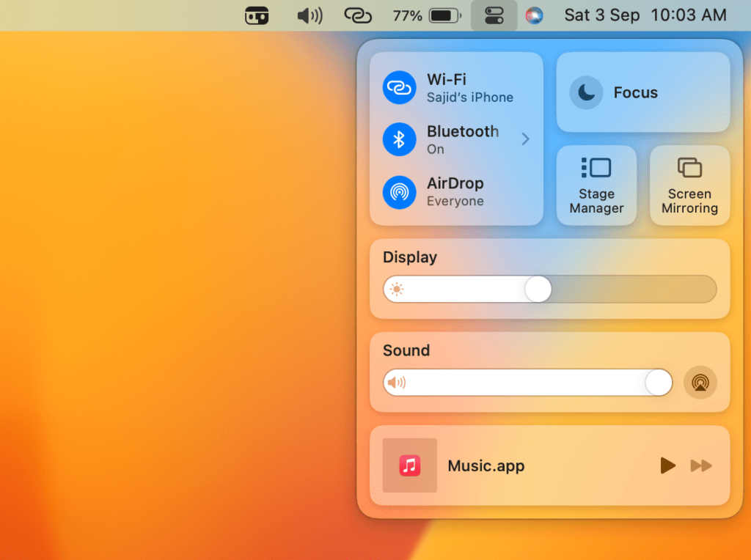The image size is (751, 560).
Task: Open the date and time in menu bar
Action: coord(645,15)
